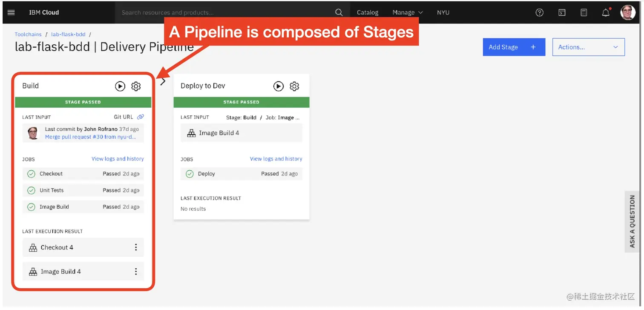Click the No results text

(193, 209)
